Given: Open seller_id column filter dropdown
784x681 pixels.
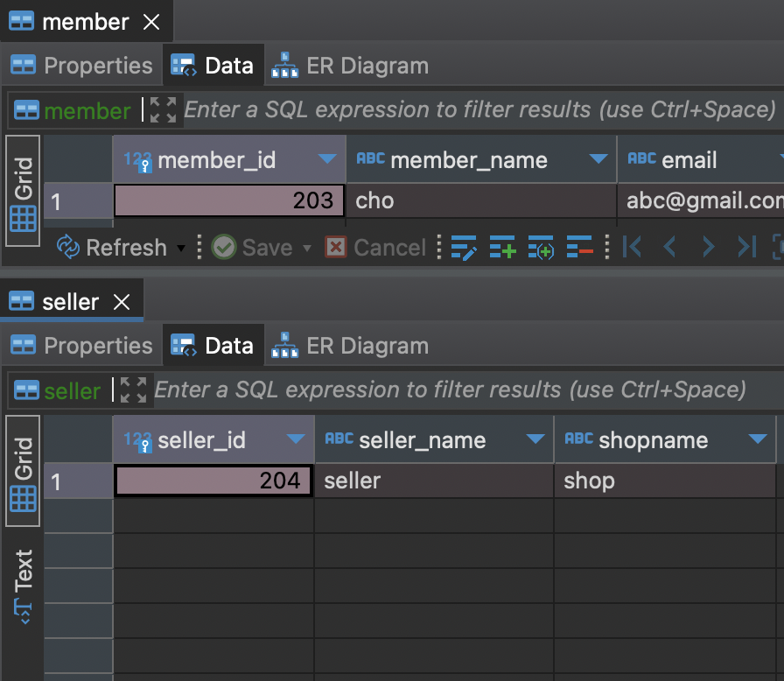Looking at the screenshot, I should (296, 439).
